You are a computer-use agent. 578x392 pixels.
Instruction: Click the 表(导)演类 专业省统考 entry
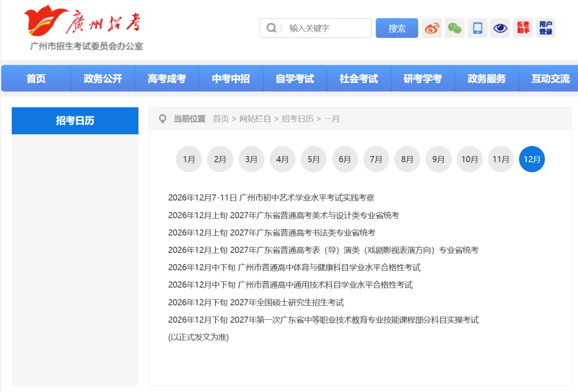click(323, 250)
